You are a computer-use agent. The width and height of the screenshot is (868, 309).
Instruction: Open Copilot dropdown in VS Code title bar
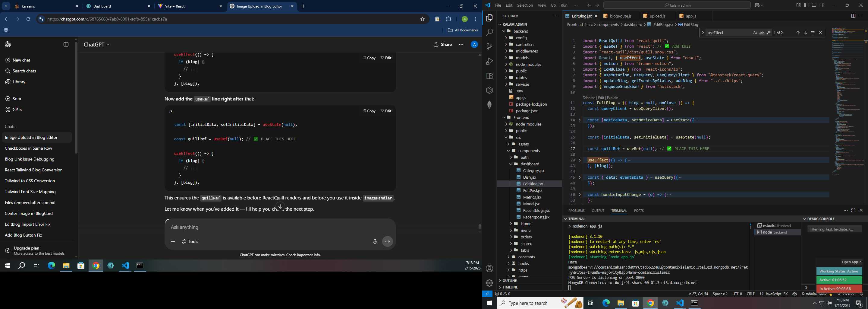[759, 5]
